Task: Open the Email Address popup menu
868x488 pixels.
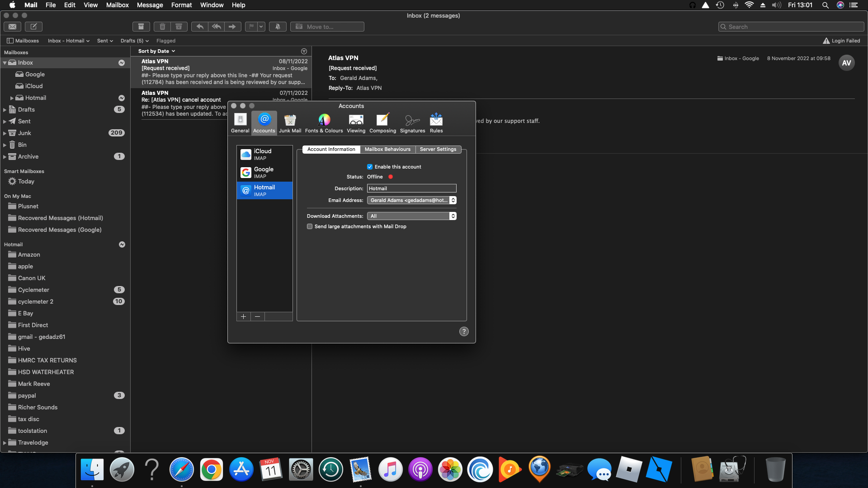Action: [x=411, y=200]
